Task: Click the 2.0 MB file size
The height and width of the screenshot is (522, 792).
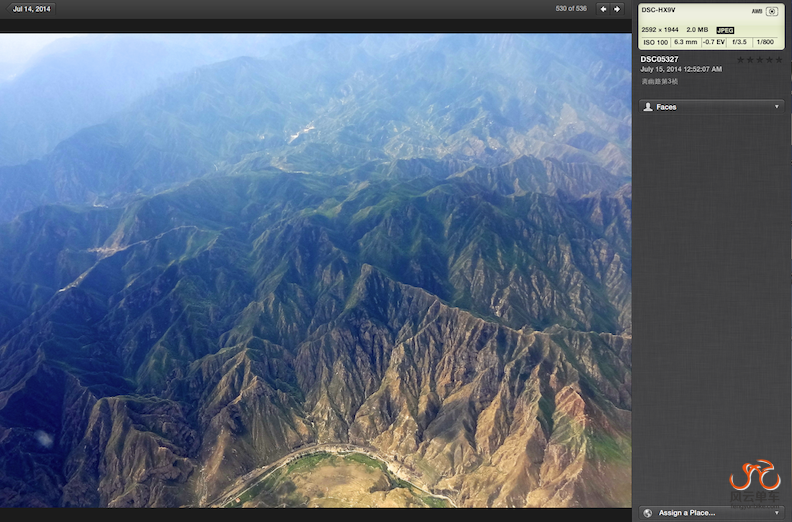Action: pyautogui.click(x=697, y=30)
